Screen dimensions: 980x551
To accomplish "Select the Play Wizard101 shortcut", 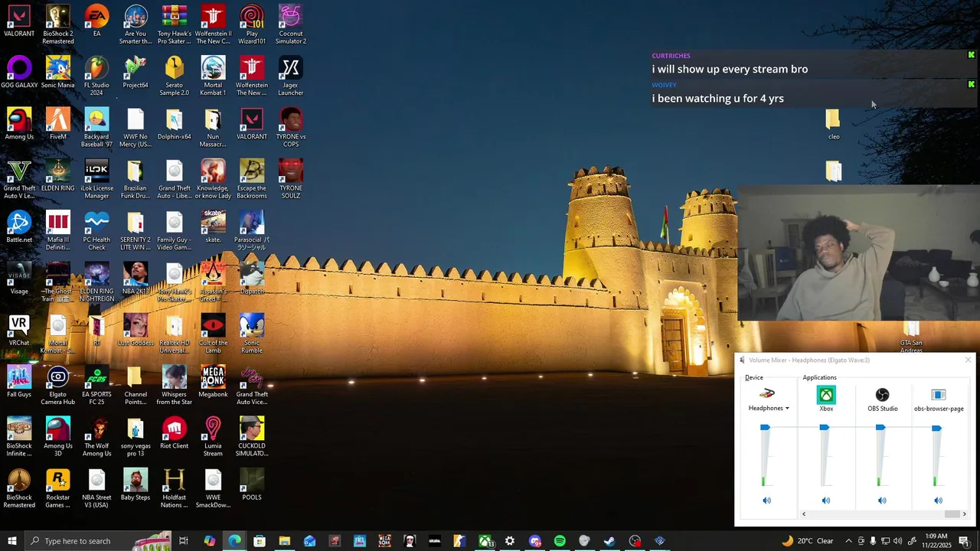I will click(x=252, y=24).
